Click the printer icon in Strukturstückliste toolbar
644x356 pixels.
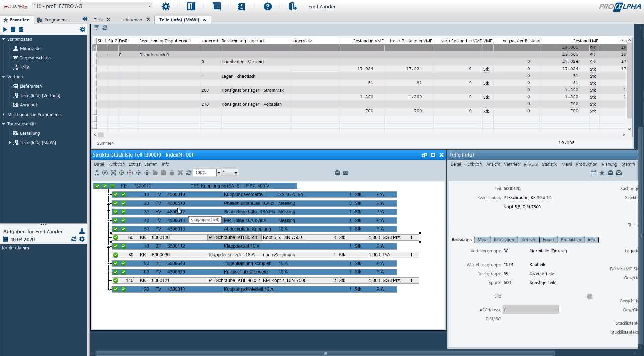point(337,173)
